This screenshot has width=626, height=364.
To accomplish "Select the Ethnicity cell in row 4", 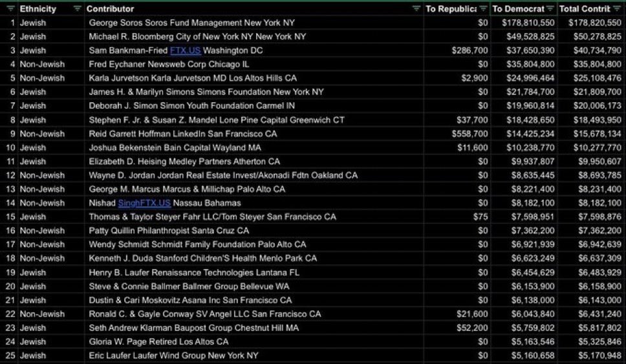I will (50, 64).
